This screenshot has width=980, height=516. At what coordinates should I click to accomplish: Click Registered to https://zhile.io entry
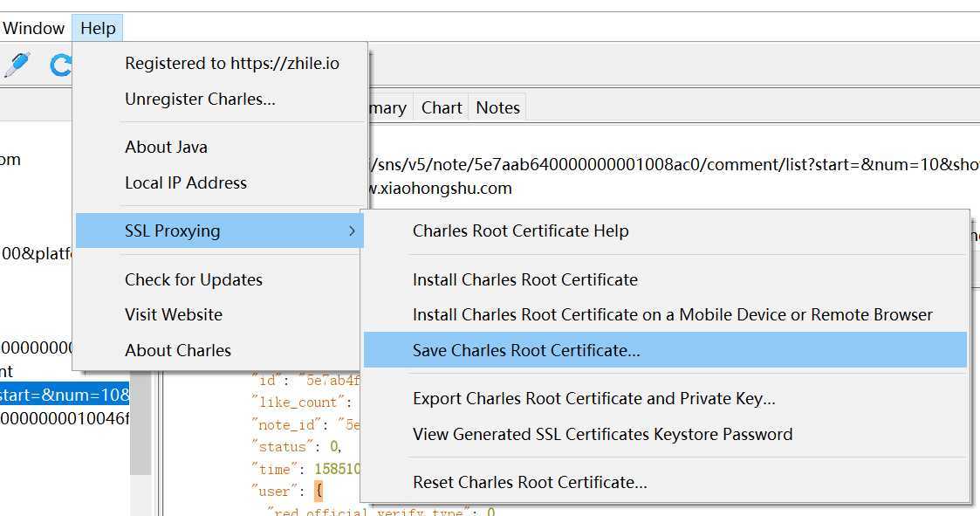point(232,63)
